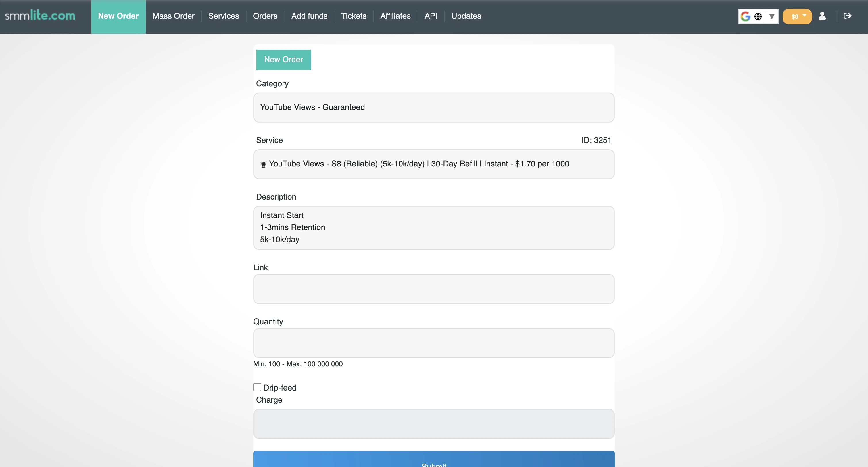
Task: Open the $0 balance dropdown
Action: tap(797, 16)
